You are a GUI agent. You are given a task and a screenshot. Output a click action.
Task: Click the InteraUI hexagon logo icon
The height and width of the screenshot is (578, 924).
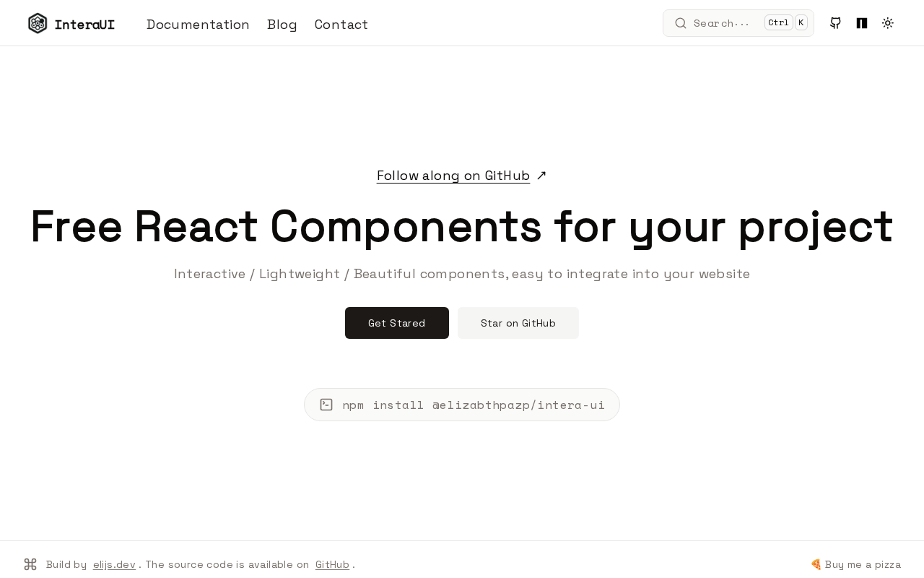pos(38,23)
